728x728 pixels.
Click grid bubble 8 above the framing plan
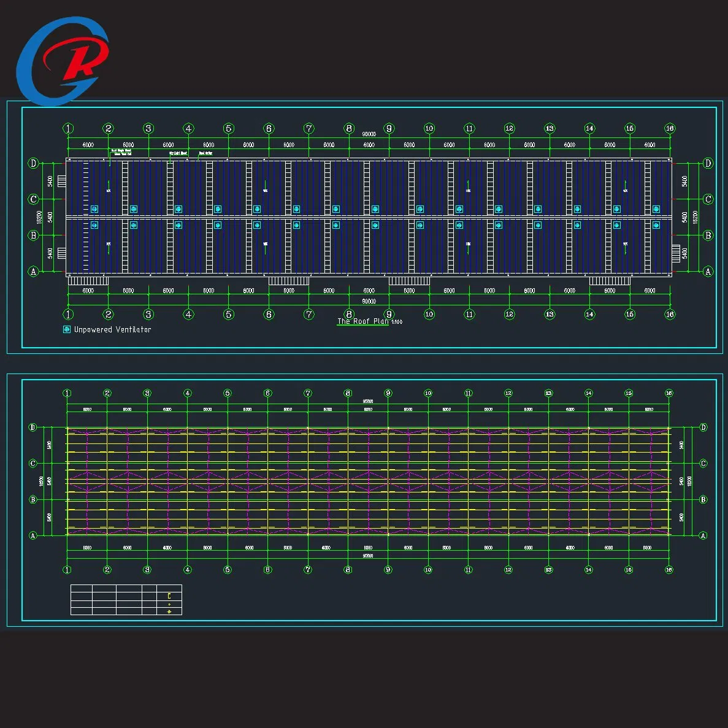coord(348,393)
